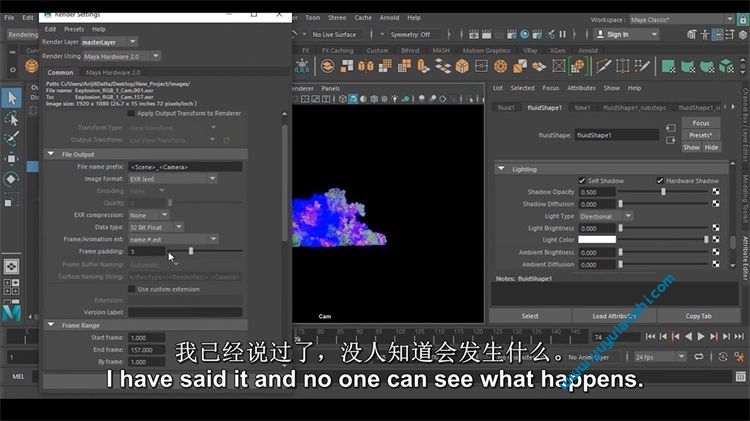Image resolution: width=750 pixels, height=421 pixels.
Task: Open the Render Using dropdown
Action: [121, 56]
